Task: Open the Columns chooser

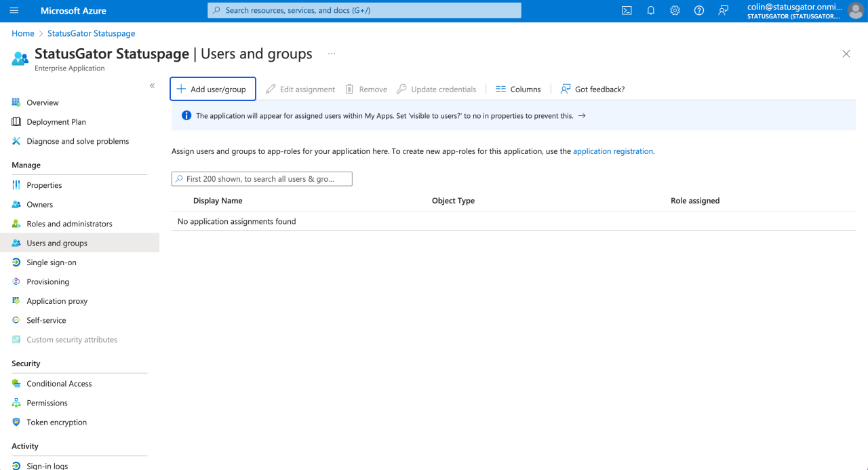Action: pos(518,89)
